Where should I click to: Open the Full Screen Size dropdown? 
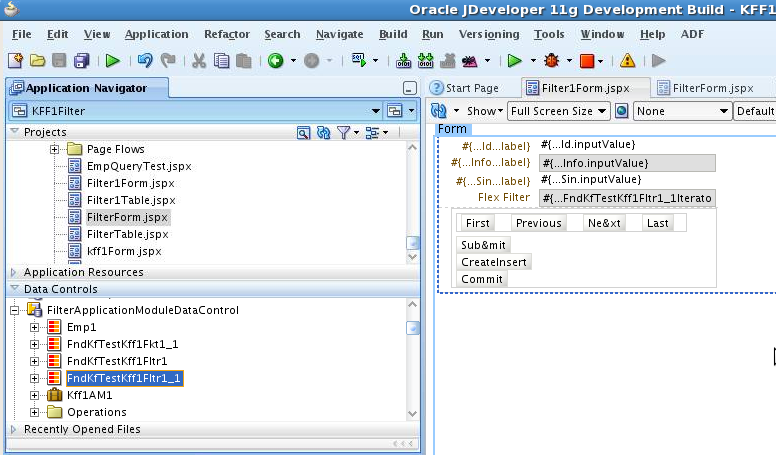click(558, 111)
